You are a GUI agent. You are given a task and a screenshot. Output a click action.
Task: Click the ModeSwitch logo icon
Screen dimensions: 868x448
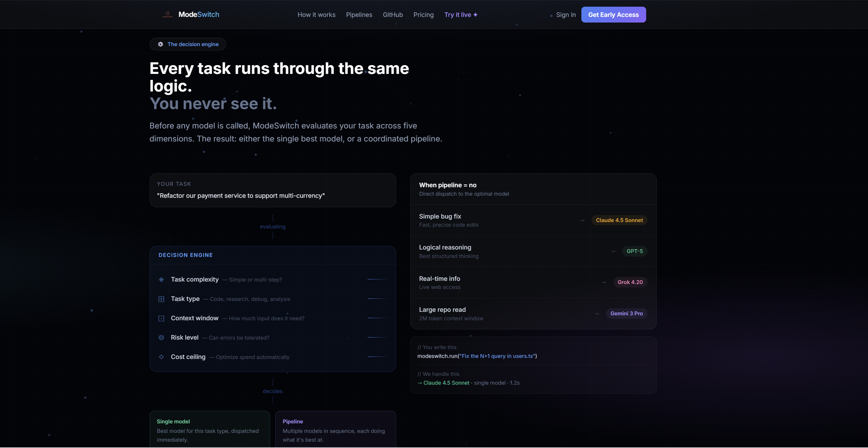point(168,14)
